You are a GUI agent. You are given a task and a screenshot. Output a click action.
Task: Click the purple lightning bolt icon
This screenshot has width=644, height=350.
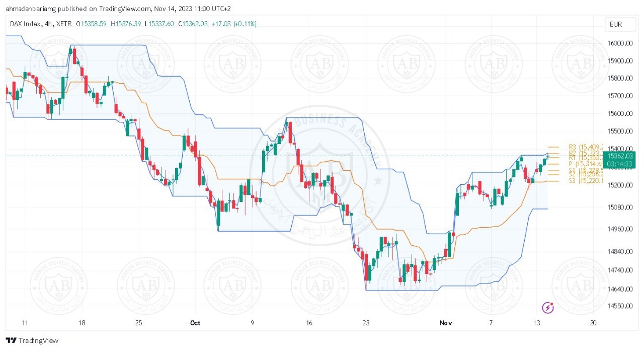tap(548, 307)
